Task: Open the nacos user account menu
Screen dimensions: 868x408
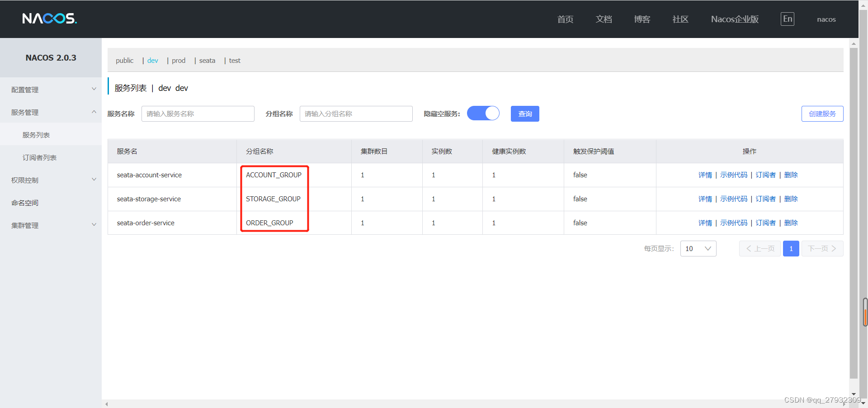Action: click(x=826, y=19)
